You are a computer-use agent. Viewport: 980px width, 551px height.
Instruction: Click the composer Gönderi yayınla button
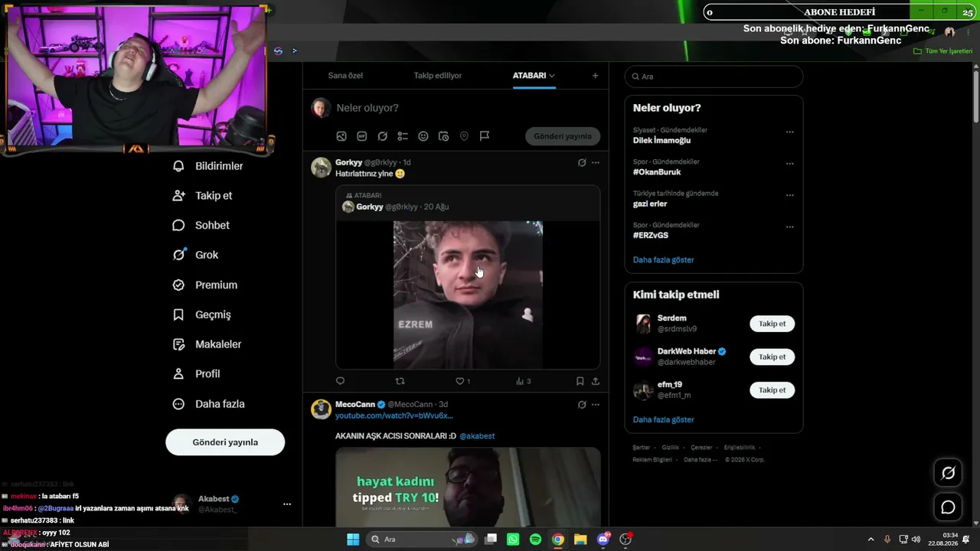click(x=563, y=136)
